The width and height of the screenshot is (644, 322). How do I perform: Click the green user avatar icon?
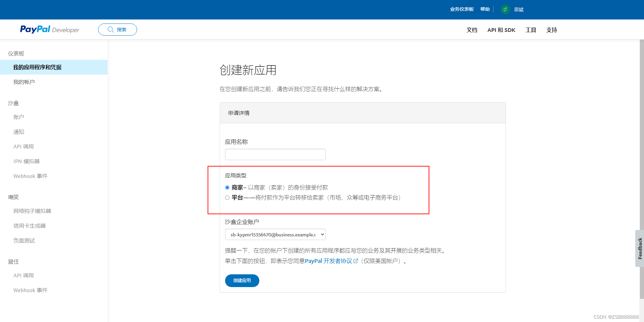pyautogui.click(x=505, y=9)
